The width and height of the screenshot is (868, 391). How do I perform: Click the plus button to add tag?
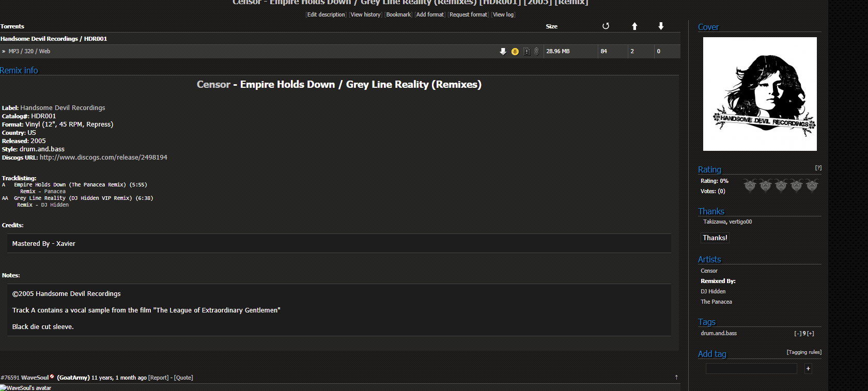click(808, 368)
